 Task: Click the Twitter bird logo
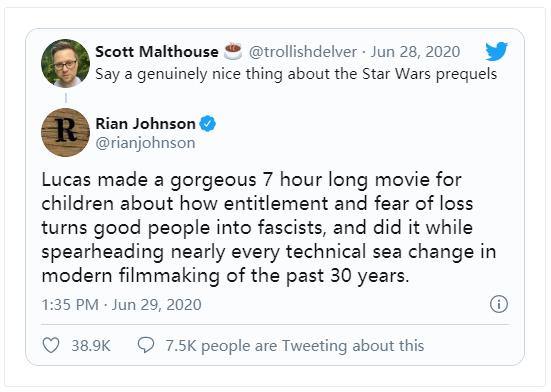pyautogui.click(x=497, y=51)
